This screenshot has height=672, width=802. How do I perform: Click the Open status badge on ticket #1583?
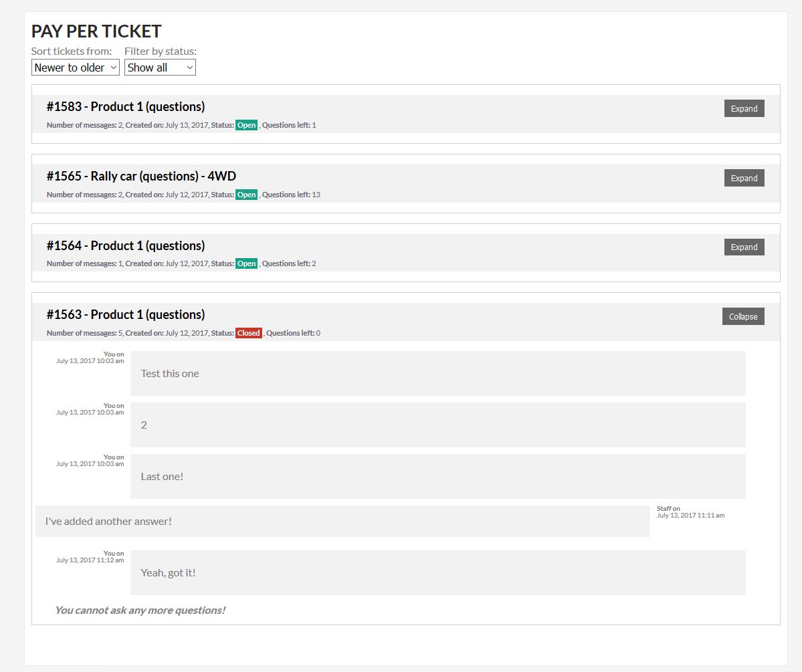(x=246, y=125)
